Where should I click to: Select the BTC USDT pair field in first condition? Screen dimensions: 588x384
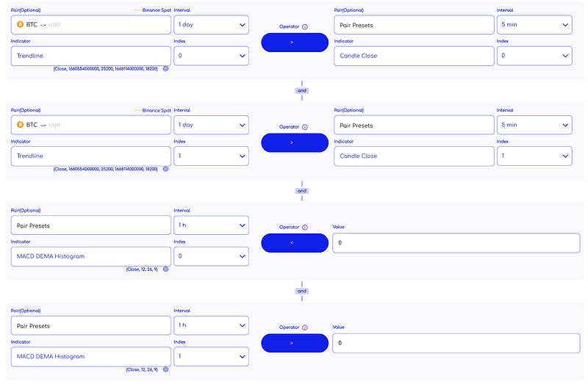point(90,25)
